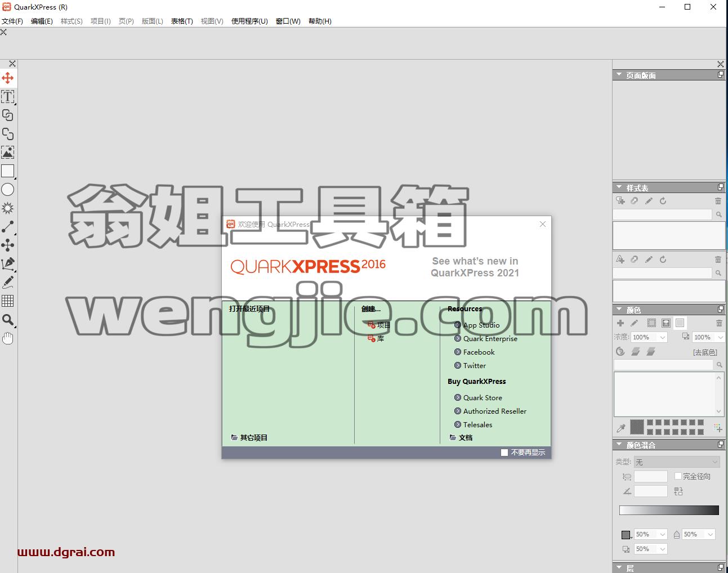Click the eyedropper color picker icon

click(621, 428)
